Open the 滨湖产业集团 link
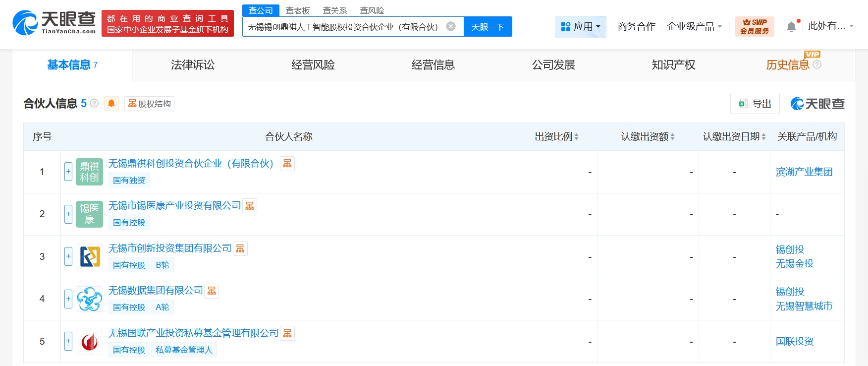 804,172
